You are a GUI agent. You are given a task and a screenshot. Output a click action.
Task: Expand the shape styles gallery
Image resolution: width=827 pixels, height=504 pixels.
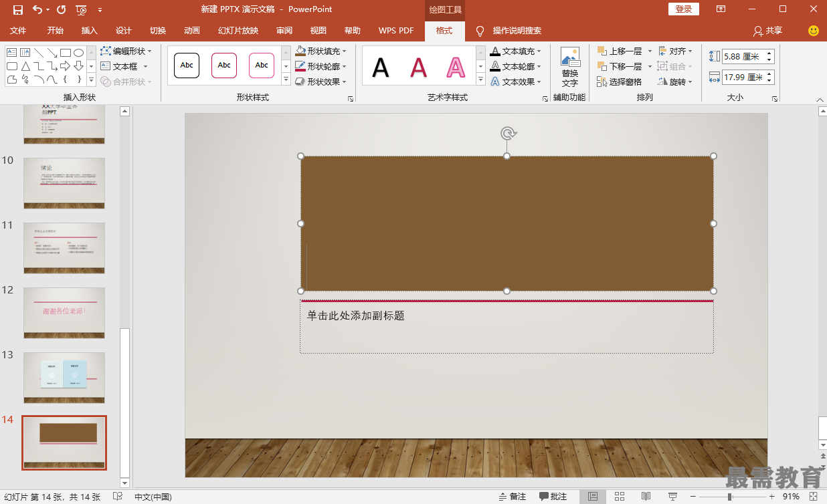click(286, 80)
